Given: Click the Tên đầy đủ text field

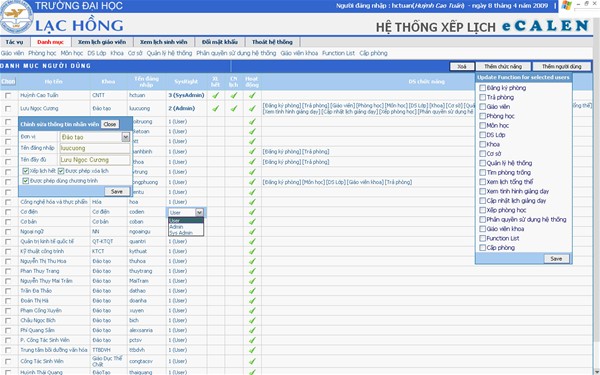Looking at the screenshot, I should (x=95, y=160).
